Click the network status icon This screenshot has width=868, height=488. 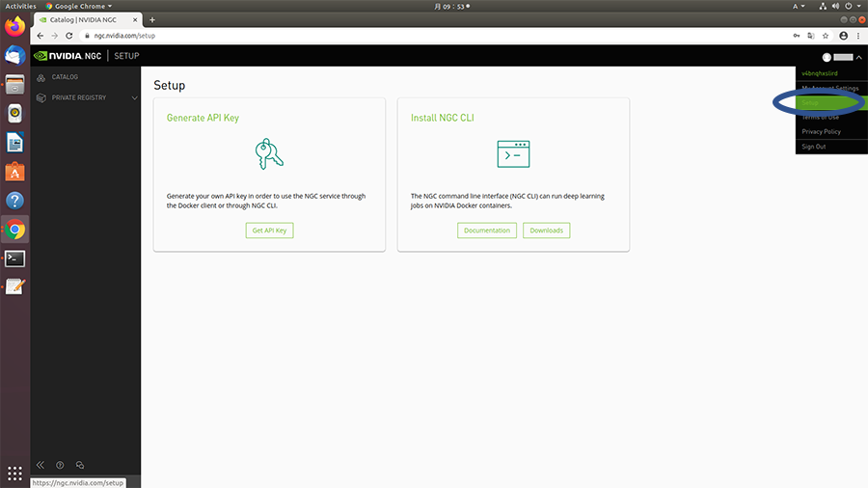[822, 6]
